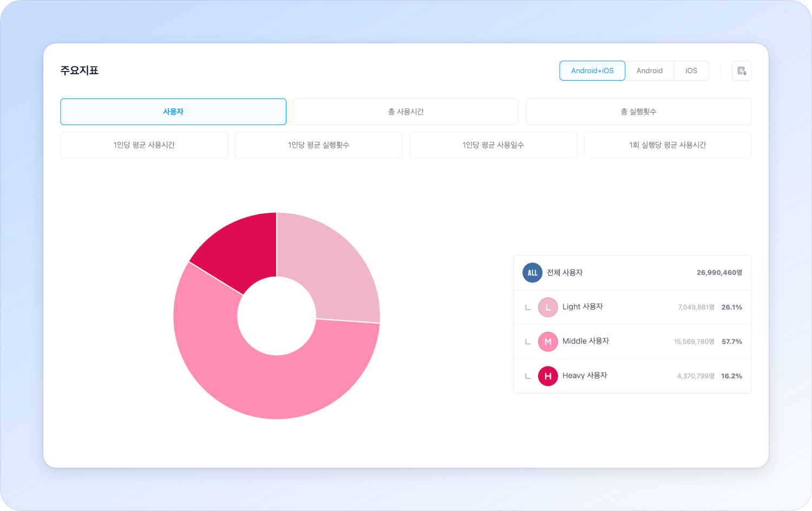Click the Middle user M badge
This screenshot has width=812, height=511.
pos(548,342)
